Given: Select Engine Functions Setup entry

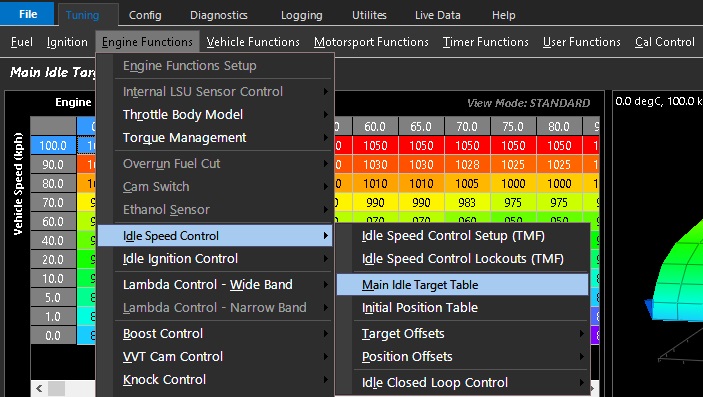Looking at the screenshot, I should tap(215, 66).
